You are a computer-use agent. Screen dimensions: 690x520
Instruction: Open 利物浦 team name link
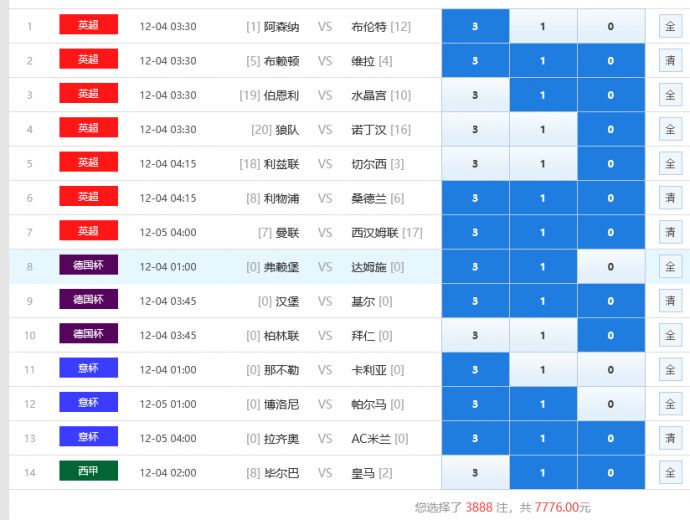pyautogui.click(x=281, y=198)
